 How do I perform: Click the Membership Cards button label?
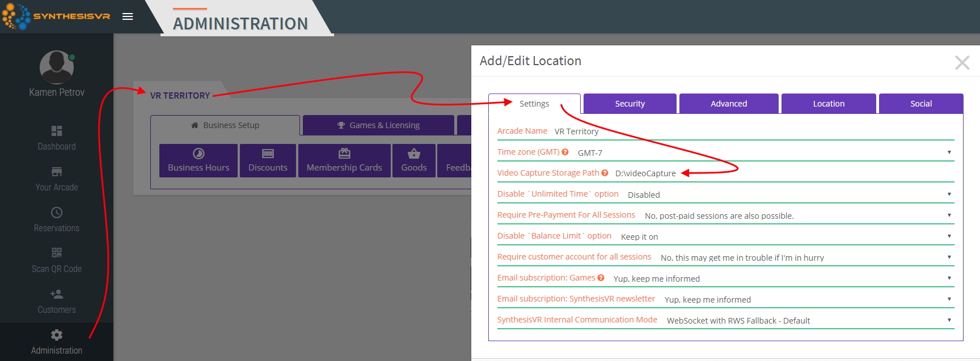tap(344, 168)
